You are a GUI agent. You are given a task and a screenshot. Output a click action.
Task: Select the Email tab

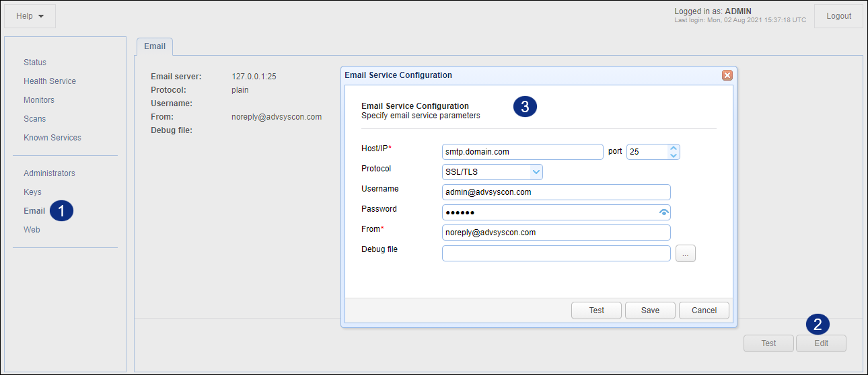[155, 46]
